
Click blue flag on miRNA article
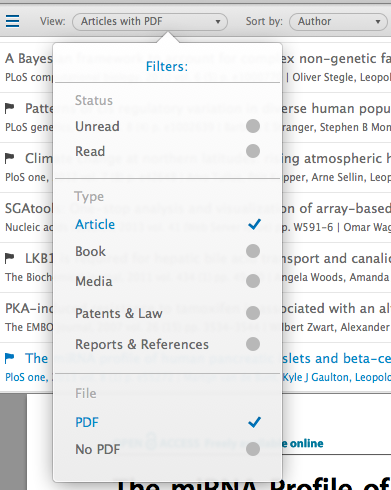10,358
